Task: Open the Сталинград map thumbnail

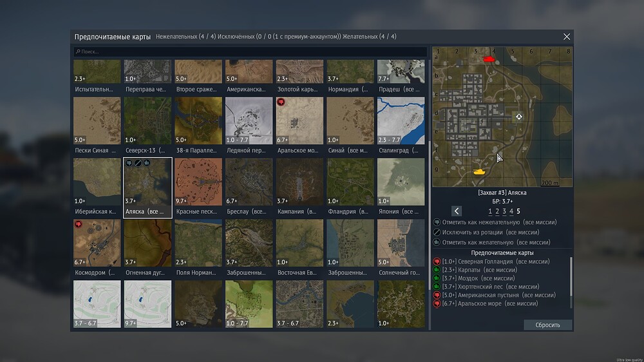Action: (x=401, y=120)
